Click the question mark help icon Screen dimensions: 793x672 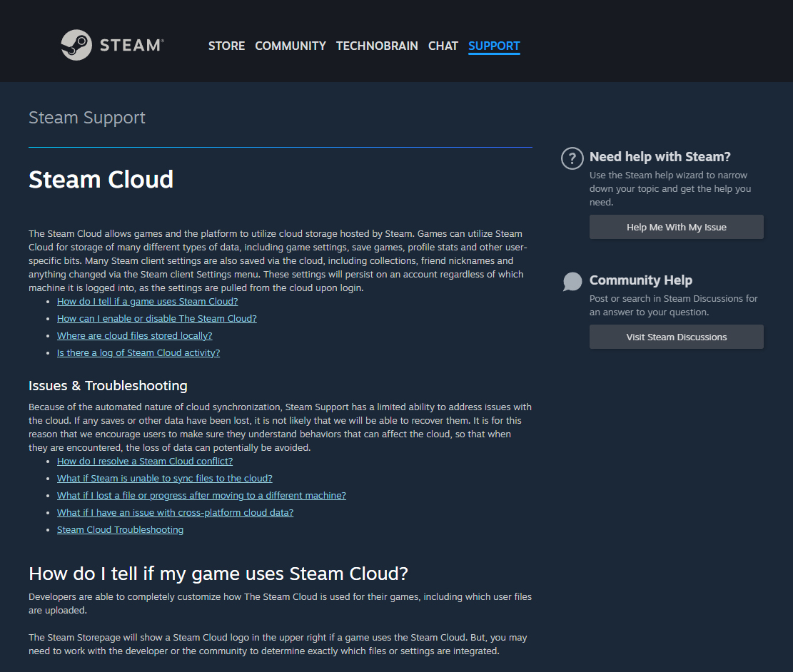point(572,158)
